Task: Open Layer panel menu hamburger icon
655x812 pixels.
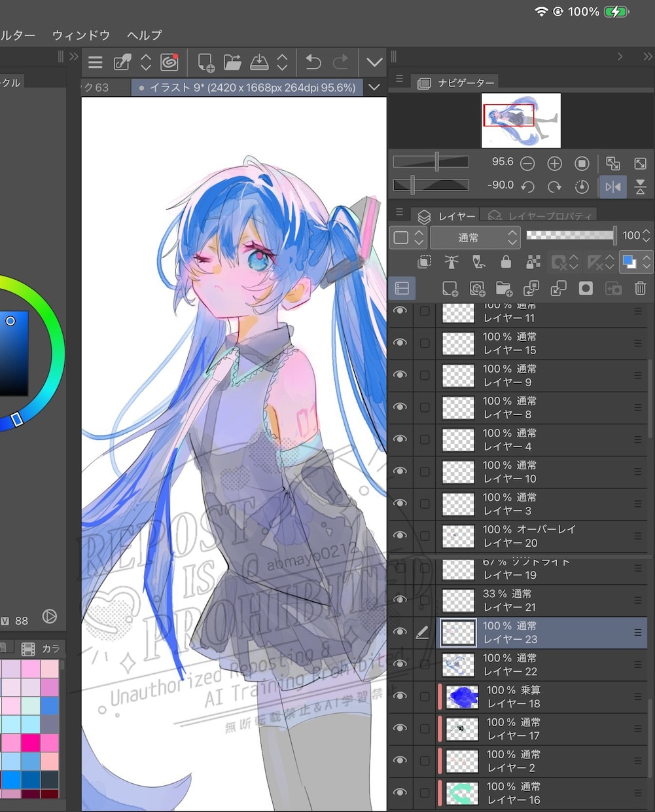Action: [400, 212]
